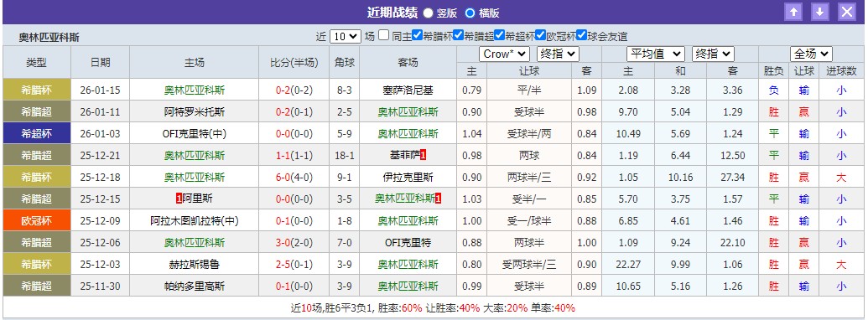Click the handicap 受两球半/三
Viewport: 868px width, 320px height.
[x=528, y=265]
